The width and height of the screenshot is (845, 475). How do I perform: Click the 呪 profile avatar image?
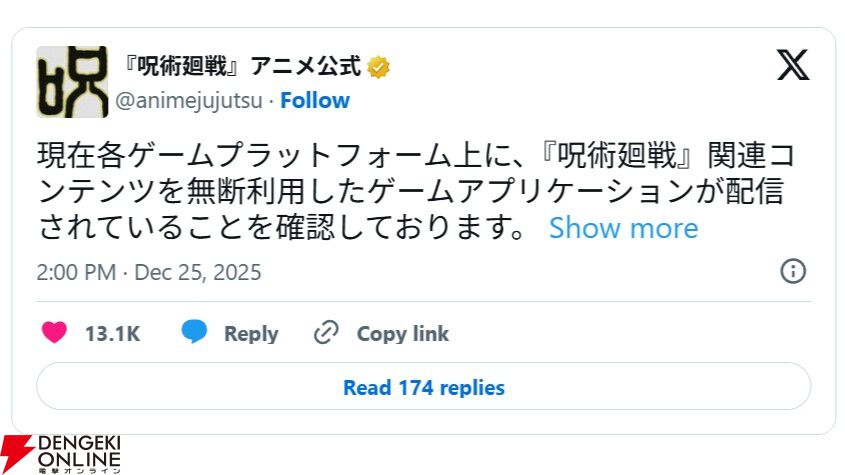[x=72, y=82]
